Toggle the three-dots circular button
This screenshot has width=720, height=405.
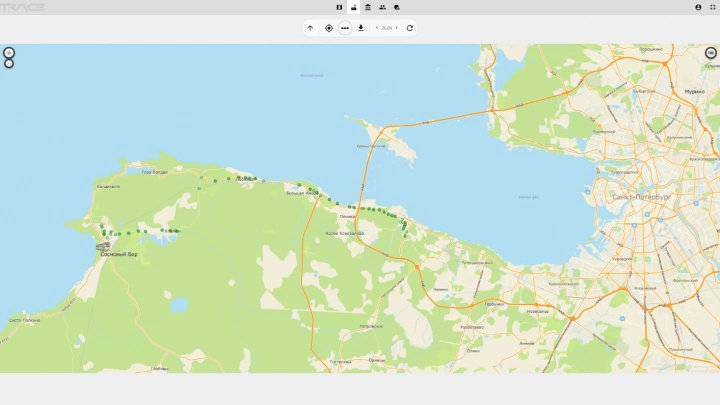tap(345, 28)
